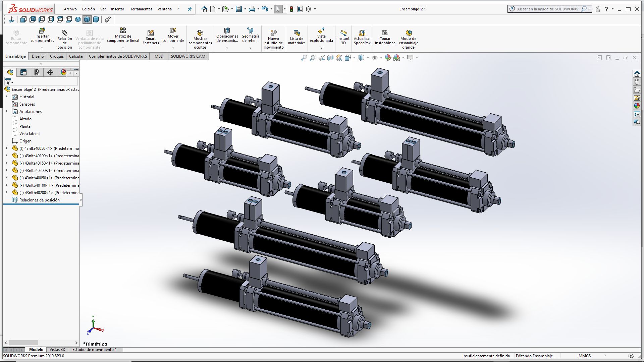Screen dimensions: 644x362
Task: Click the Undo arrow icon
Action: (x=265, y=9)
